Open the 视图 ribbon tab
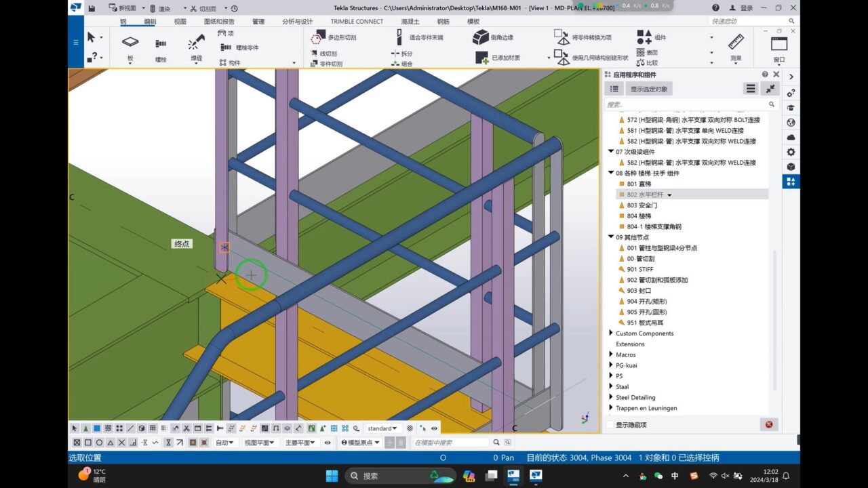Screen dimensions: 868x488 (x=180, y=21)
